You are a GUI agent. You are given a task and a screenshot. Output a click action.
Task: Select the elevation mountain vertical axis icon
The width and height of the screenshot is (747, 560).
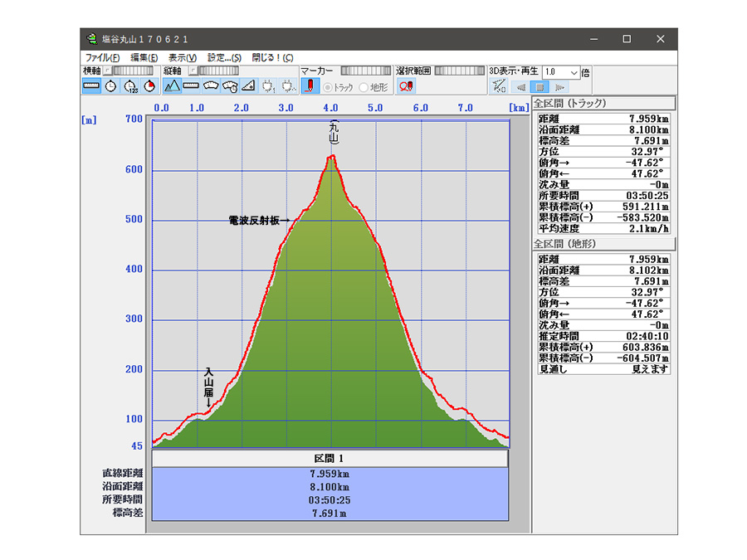[172, 85]
